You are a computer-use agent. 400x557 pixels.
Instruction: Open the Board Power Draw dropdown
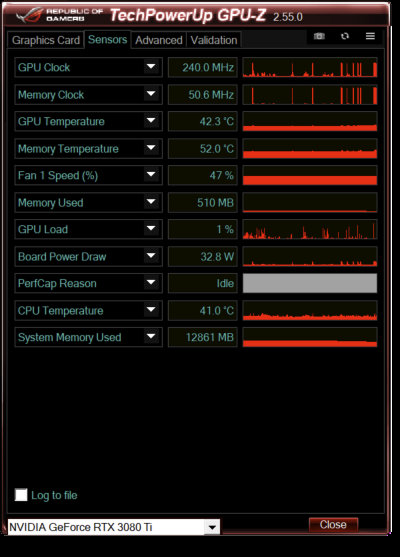pyautogui.click(x=151, y=256)
